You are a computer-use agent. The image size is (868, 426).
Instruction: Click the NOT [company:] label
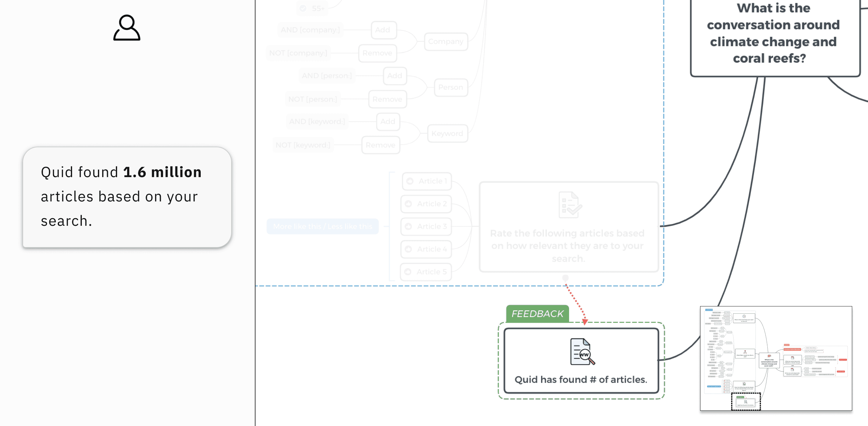point(298,53)
